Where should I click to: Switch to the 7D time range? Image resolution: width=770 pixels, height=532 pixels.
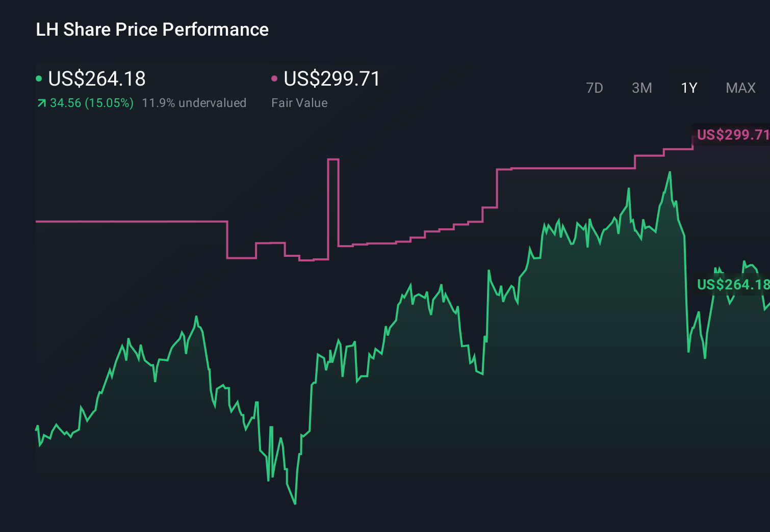[595, 88]
